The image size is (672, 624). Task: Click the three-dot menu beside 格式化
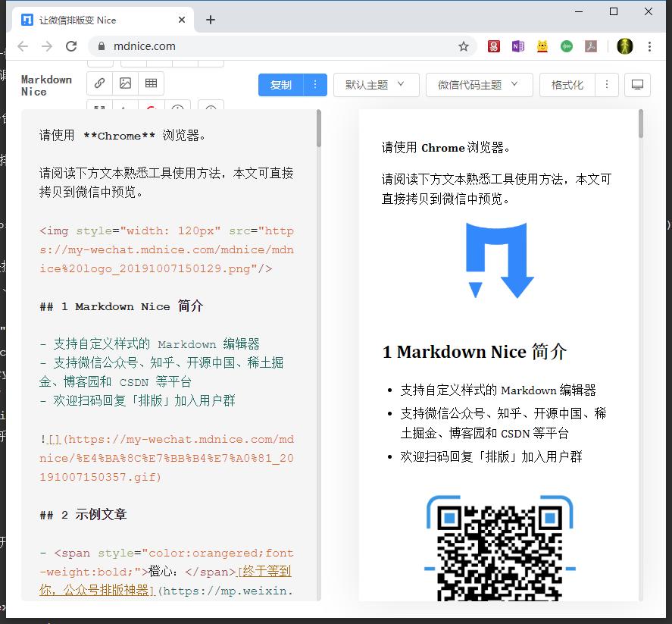click(x=607, y=85)
